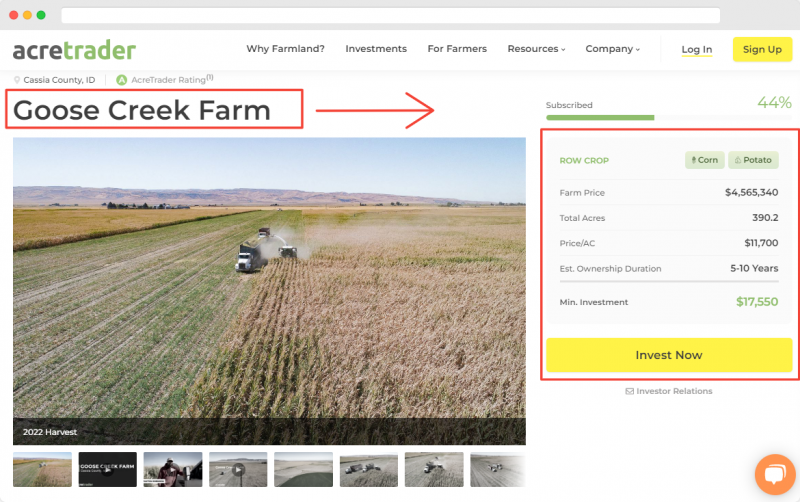Click the Est. Ownership Duration label

pyautogui.click(x=610, y=269)
